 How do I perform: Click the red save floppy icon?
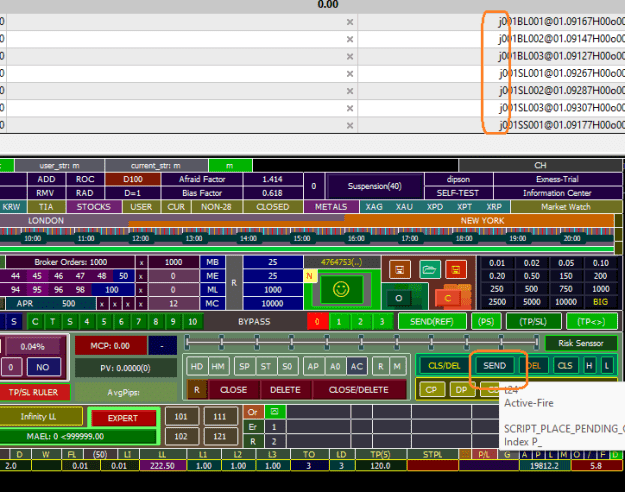456,270
